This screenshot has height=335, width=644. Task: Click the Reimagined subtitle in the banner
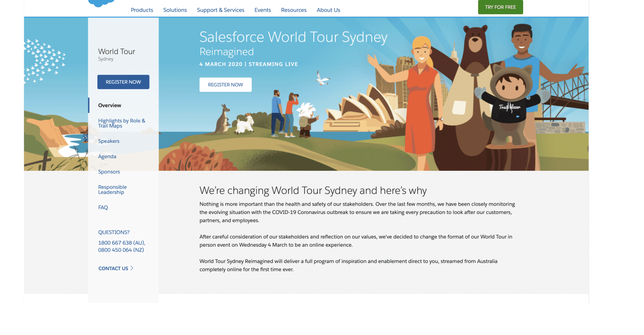pos(227,52)
